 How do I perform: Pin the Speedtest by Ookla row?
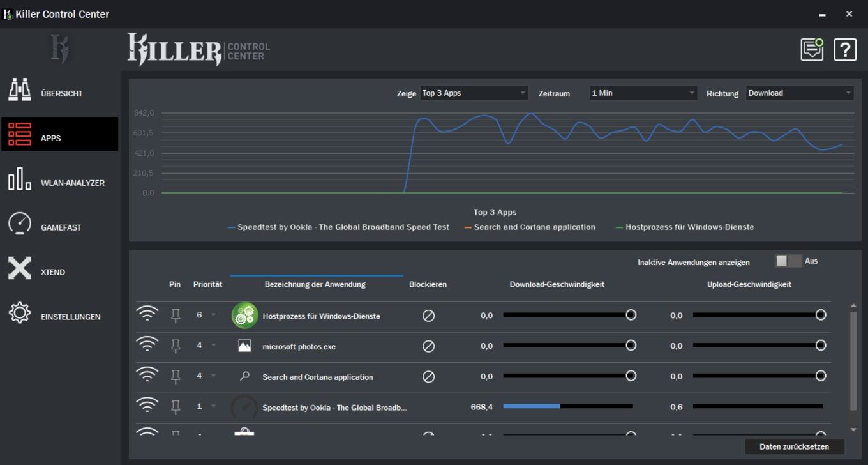click(176, 407)
